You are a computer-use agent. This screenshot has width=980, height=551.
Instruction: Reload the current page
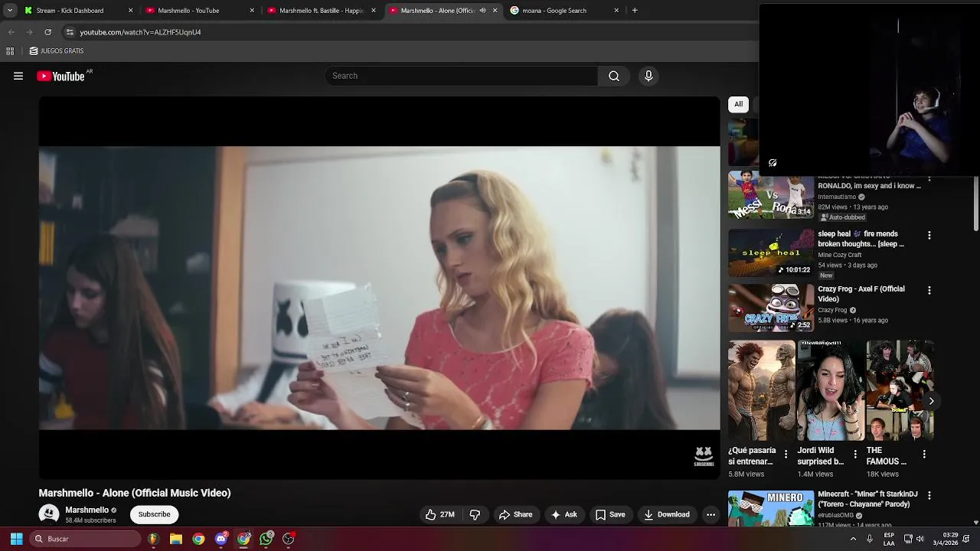click(47, 32)
